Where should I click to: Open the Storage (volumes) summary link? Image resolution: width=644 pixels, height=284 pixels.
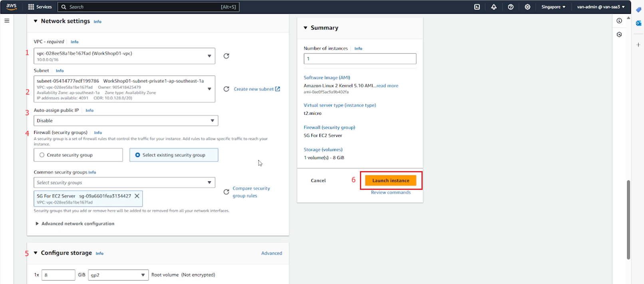pos(323,150)
